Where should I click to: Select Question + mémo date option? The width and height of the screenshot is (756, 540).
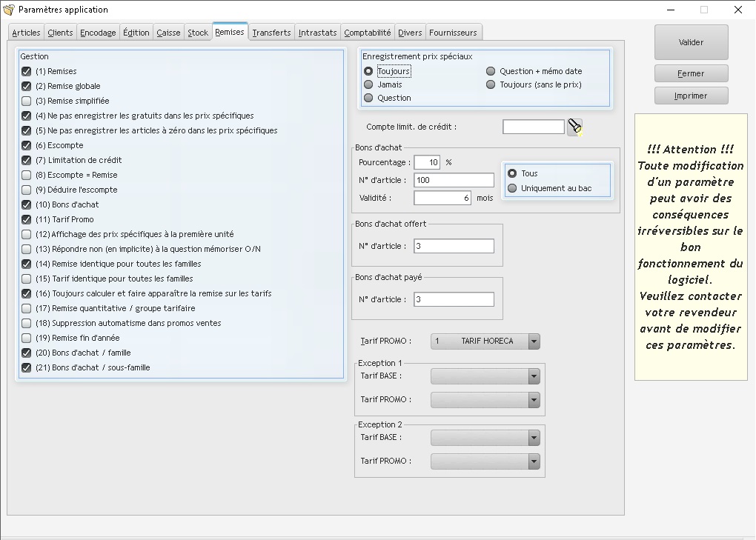click(x=491, y=71)
